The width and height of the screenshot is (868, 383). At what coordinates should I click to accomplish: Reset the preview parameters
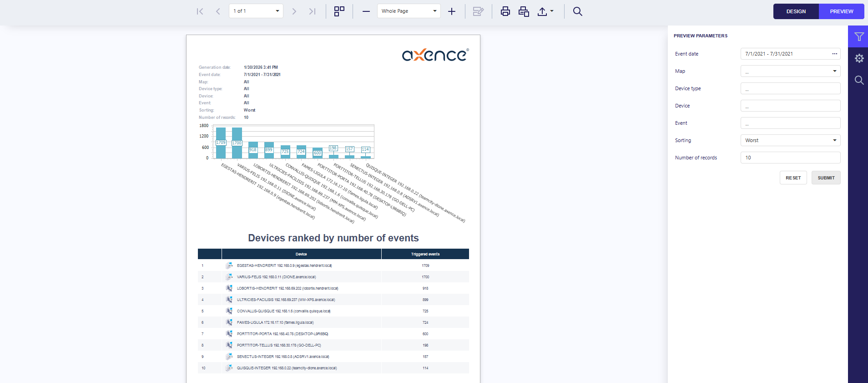tap(793, 178)
